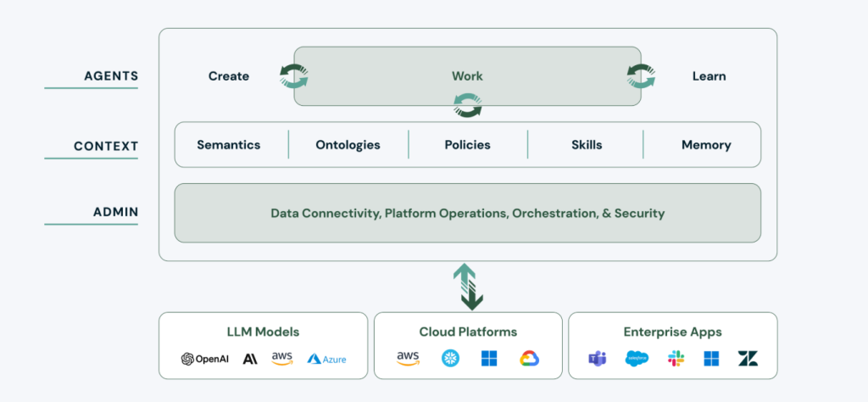The width and height of the screenshot is (868, 402).
Task: Click the CONTEXT row label
Action: click(x=106, y=146)
